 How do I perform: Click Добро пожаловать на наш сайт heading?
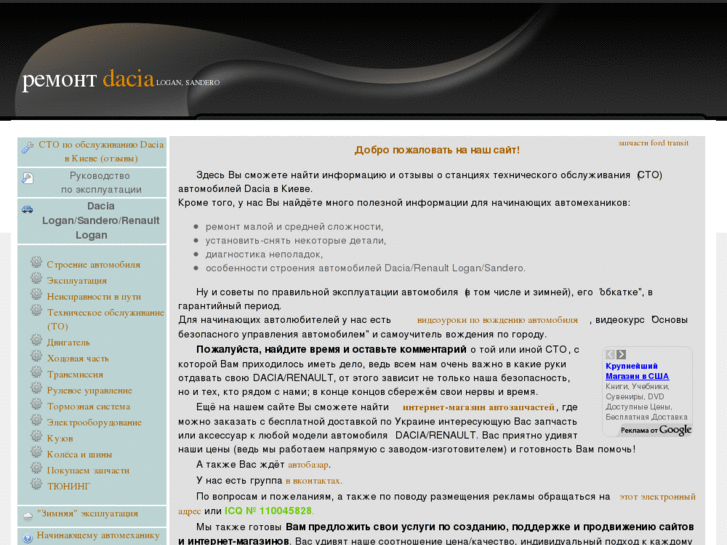click(x=437, y=150)
